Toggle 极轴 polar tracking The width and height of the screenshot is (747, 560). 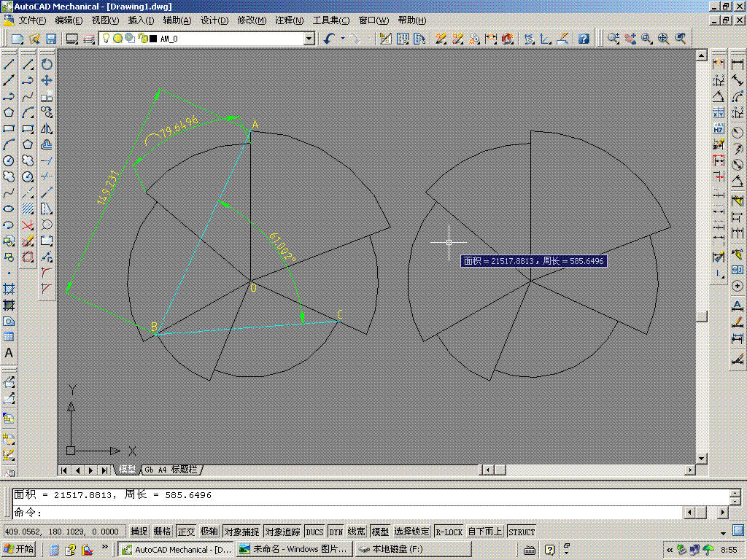coord(209,532)
